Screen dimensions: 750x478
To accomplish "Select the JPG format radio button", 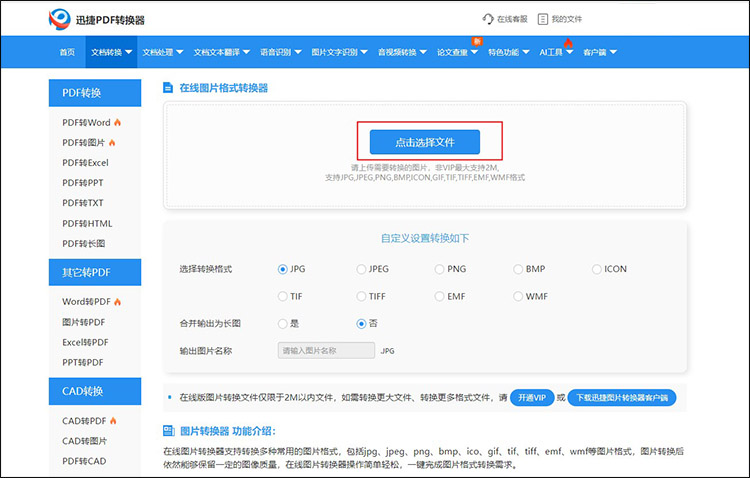I will point(282,269).
